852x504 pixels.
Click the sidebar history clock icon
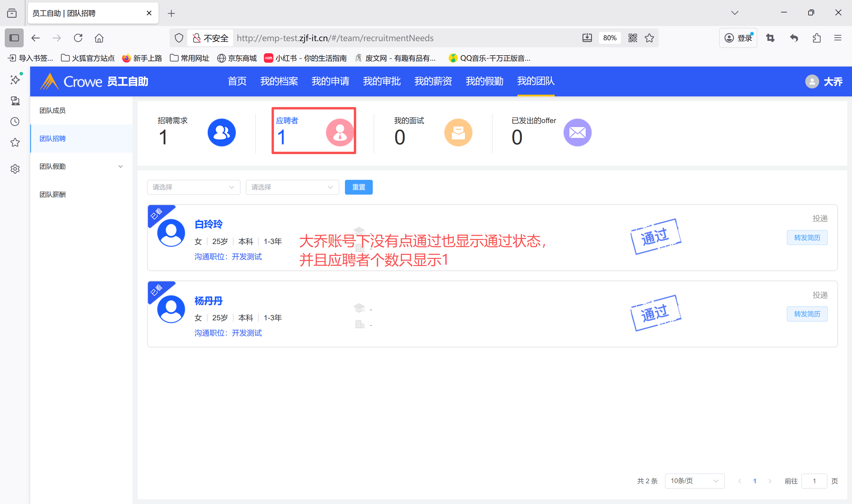15,122
